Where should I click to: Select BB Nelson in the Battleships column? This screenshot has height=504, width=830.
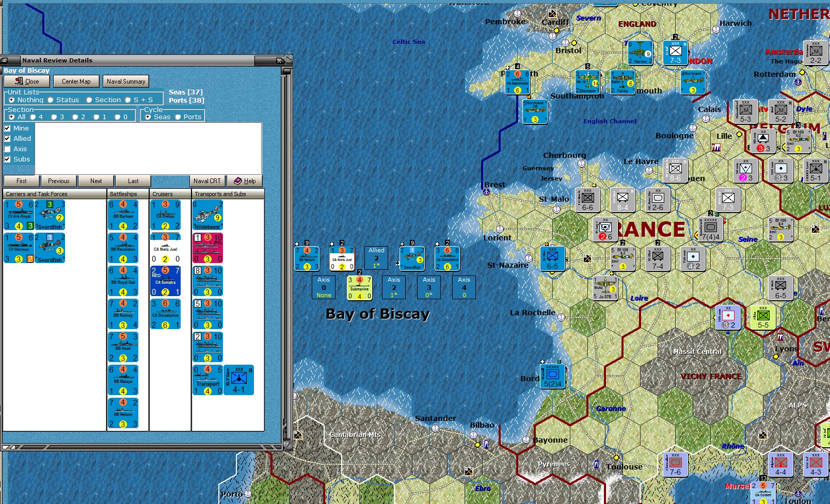123,413
